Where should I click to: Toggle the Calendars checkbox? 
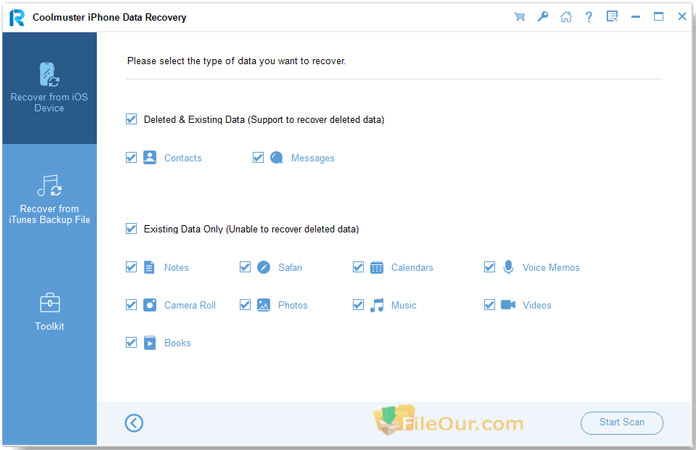pos(358,267)
